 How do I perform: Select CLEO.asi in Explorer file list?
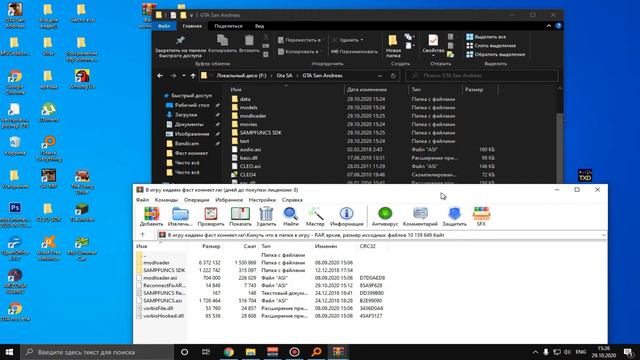tap(250, 166)
